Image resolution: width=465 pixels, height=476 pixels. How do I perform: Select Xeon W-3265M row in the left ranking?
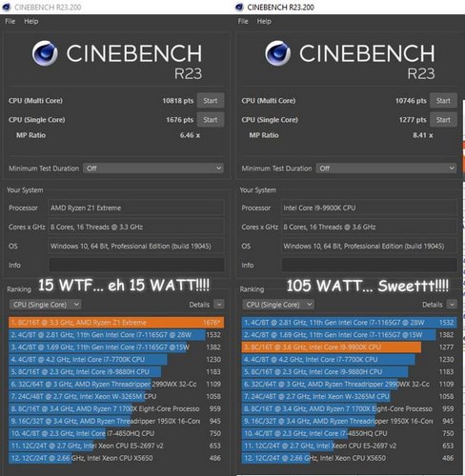pyautogui.click(x=116, y=396)
